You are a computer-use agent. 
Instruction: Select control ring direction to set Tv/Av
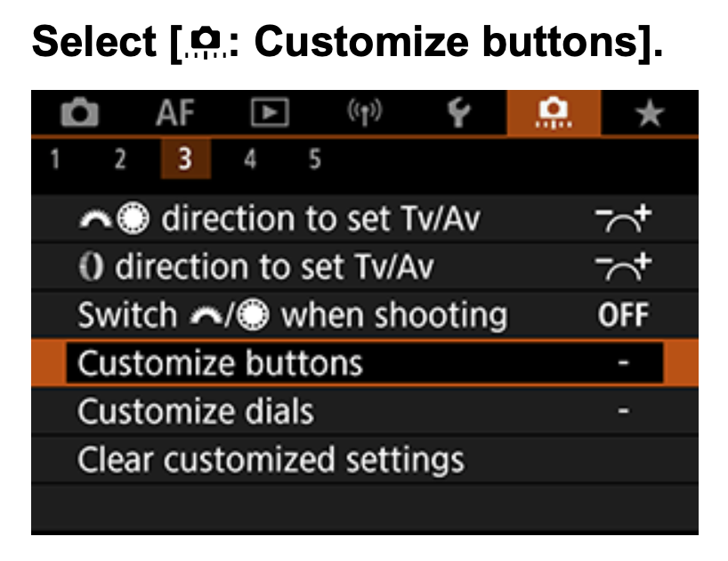(365, 267)
